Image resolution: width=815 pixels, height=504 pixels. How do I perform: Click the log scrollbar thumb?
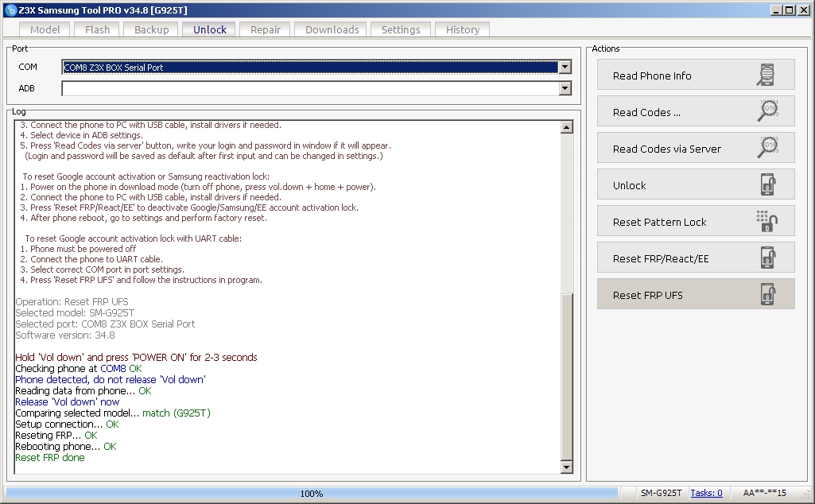[x=567, y=377]
